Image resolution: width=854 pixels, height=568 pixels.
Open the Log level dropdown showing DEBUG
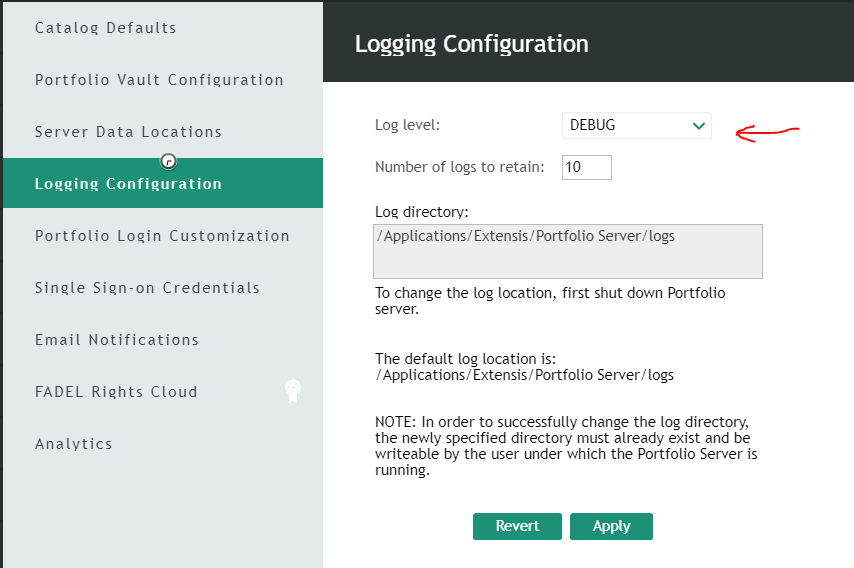(x=636, y=126)
